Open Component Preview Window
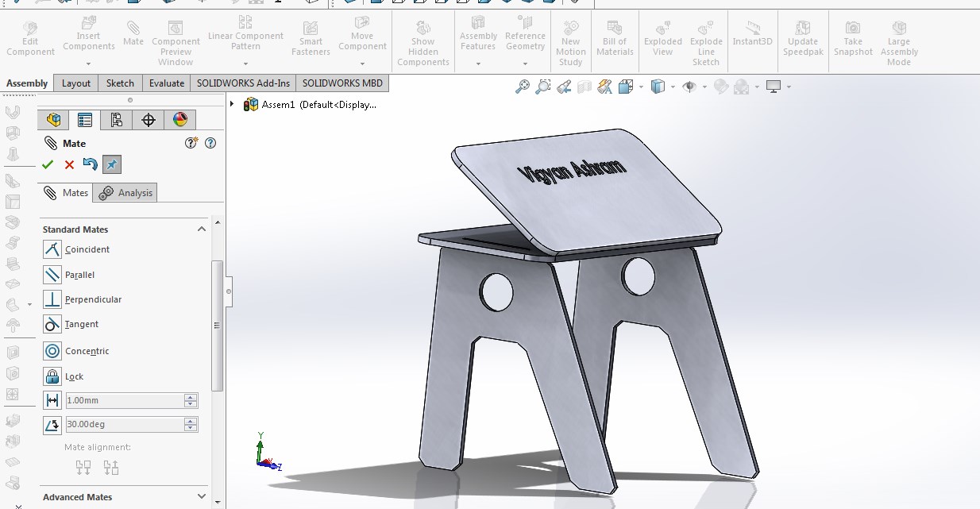The width and height of the screenshot is (980, 509). click(x=176, y=44)
